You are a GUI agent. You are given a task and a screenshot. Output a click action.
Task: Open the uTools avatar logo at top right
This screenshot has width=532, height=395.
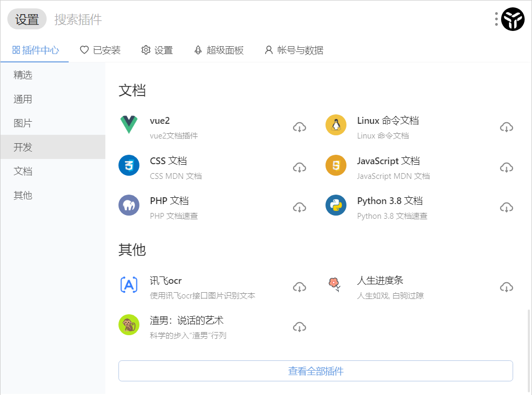513,19
